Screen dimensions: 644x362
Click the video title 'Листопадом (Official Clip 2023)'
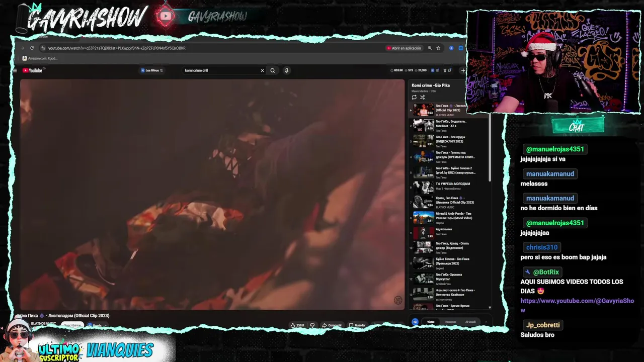(x=64, y=316)
